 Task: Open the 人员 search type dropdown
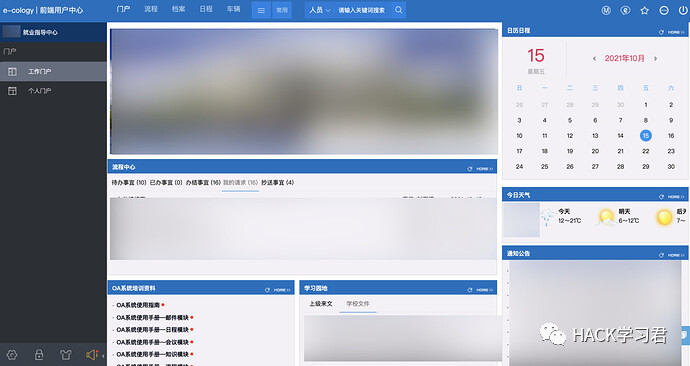[x=319, y=10]
